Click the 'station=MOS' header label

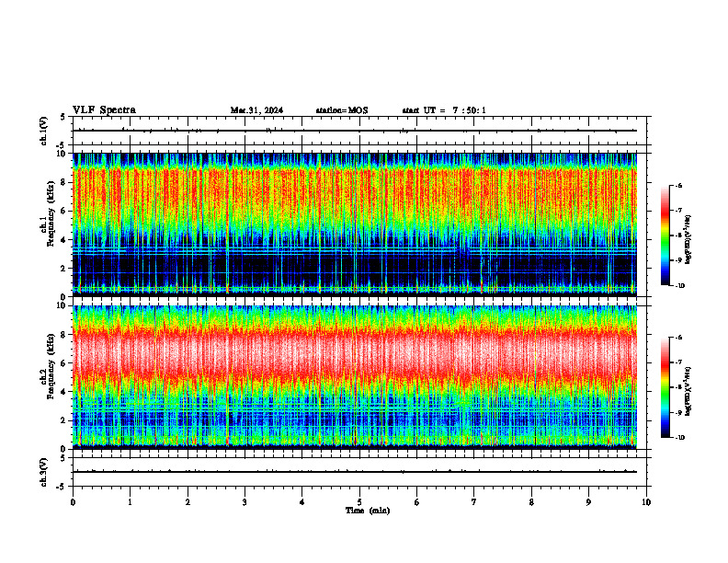pyautogui.click(x=342, y=110)
